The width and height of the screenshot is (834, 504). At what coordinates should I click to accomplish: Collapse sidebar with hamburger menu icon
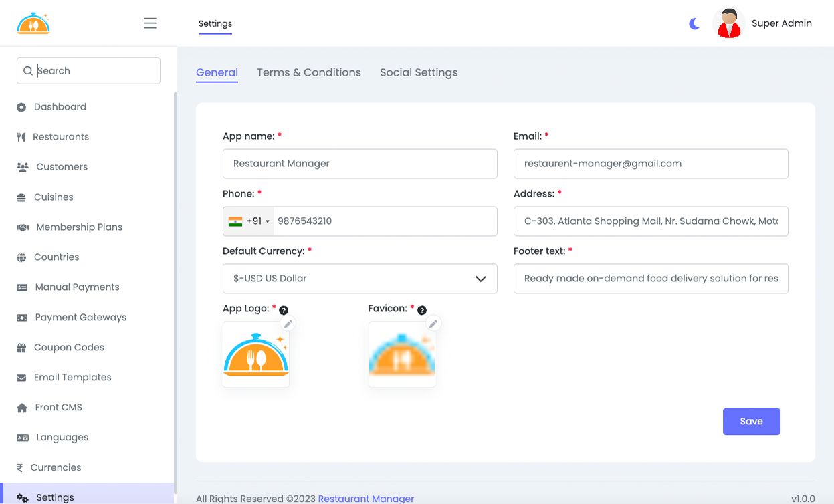pyautogui.click(x=150, y=23)
